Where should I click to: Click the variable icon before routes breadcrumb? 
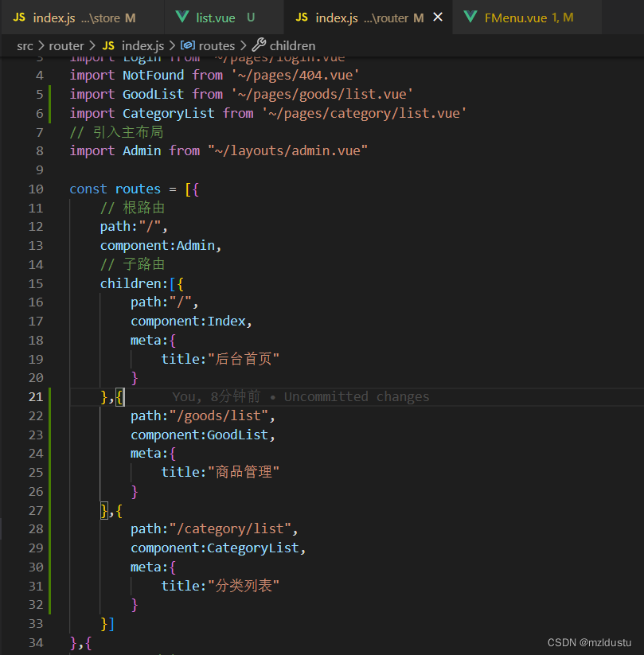pos(188,45)
